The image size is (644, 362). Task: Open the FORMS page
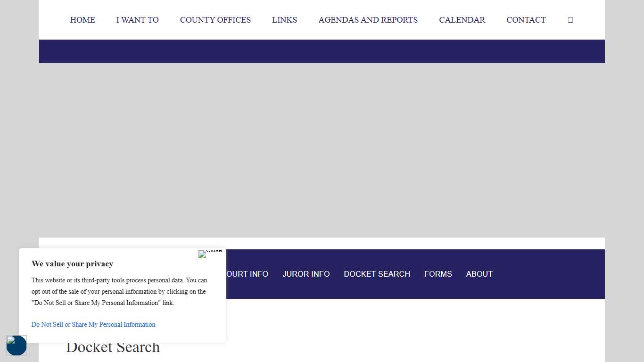coord(438,274)
